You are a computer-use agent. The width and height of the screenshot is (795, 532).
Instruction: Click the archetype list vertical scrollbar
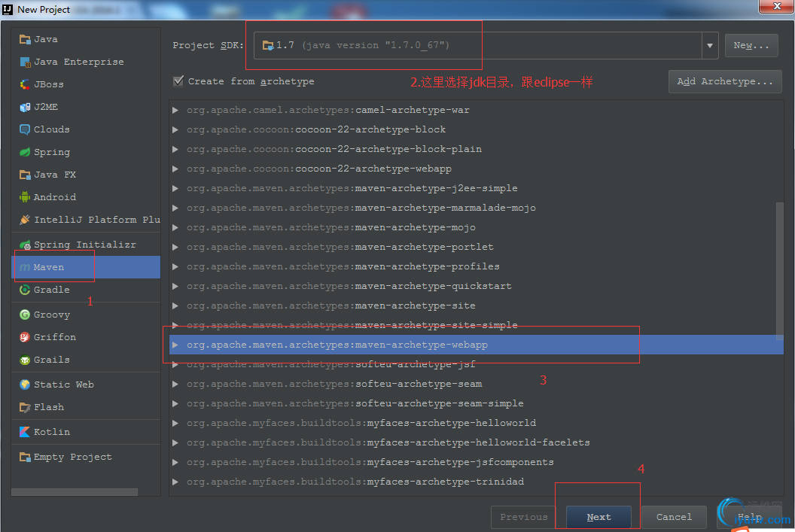[780, 271]
